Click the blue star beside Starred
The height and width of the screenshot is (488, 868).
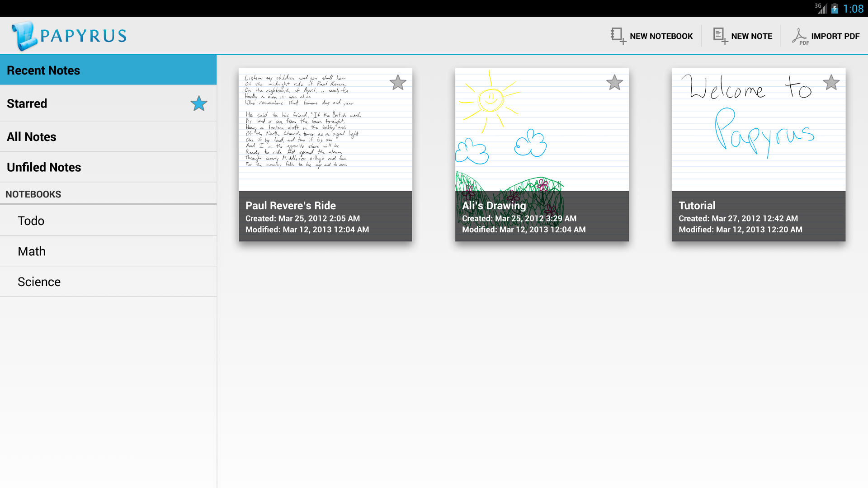pos(199,103)
